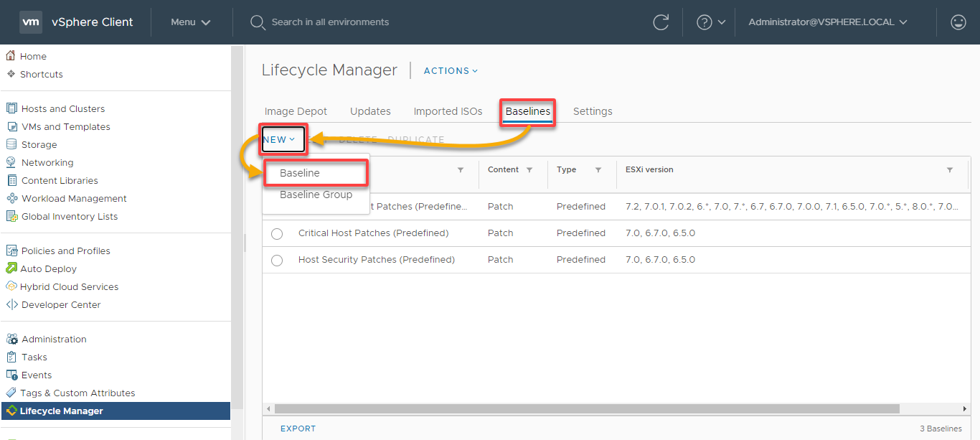
Task: Click the smiley feedback icon
Action: pos(958,22)
